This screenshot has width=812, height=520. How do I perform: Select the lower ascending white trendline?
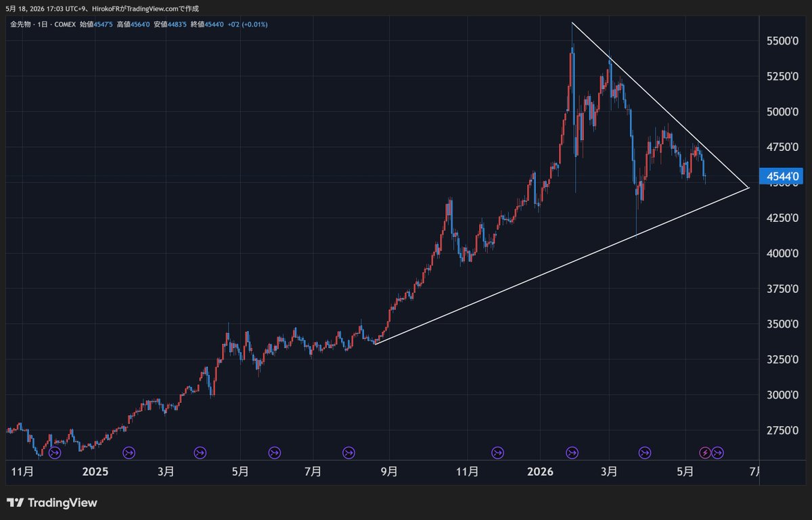pos(562,265)
